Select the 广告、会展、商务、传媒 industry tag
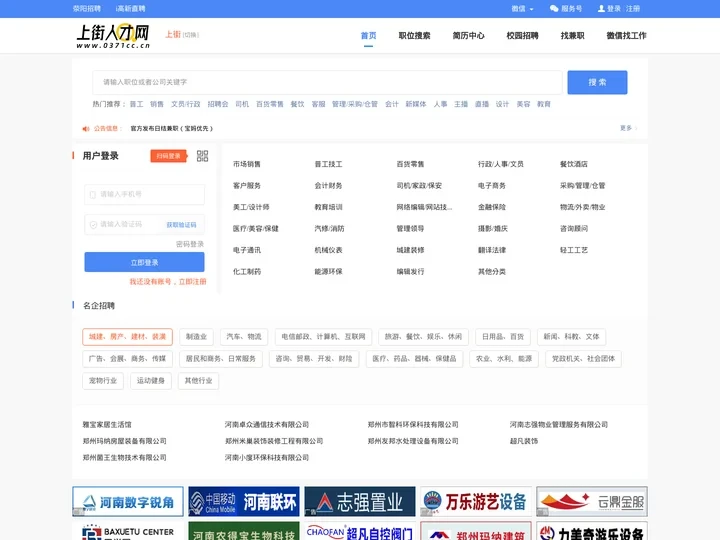 (x=128, y=359)
